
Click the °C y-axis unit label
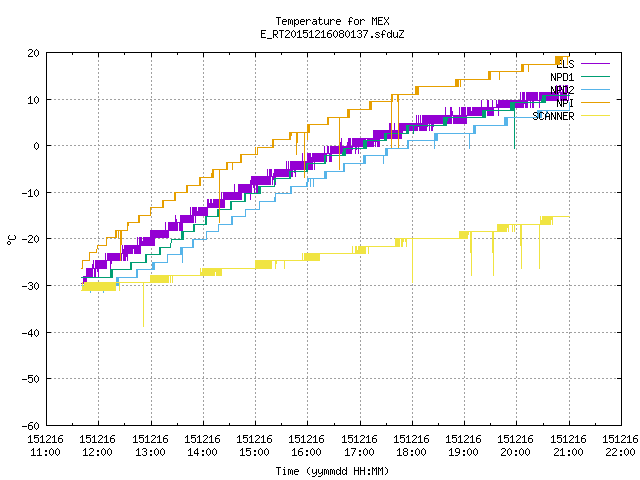[x=12, y=240]
